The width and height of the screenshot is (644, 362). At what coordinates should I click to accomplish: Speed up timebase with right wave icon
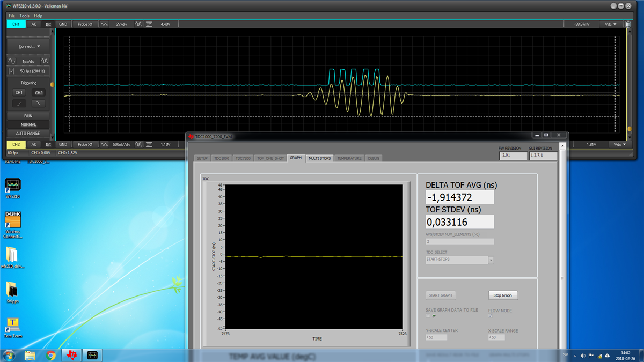[45, 61]
